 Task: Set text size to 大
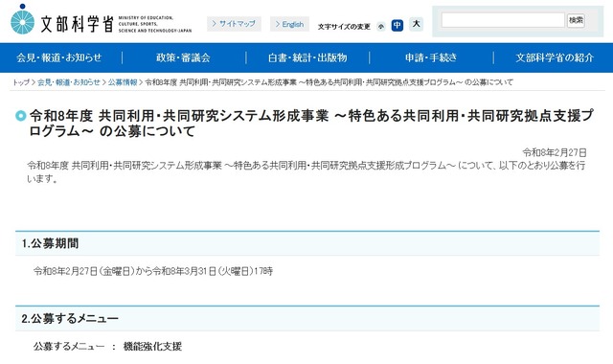pyautogui.click(x=416, y=24)
